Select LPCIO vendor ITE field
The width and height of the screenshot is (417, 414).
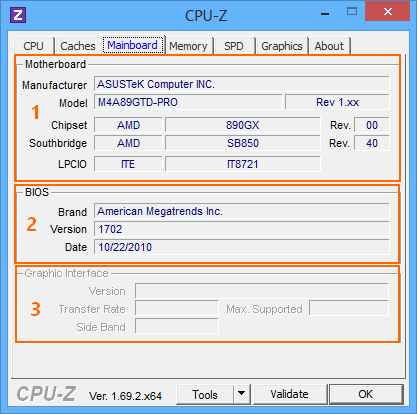(x=128, y=164)
